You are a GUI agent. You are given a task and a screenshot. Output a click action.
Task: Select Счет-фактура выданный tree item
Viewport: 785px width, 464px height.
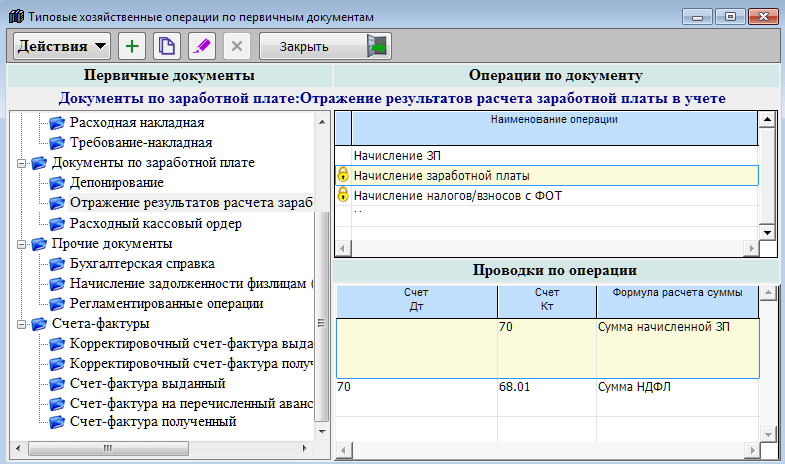pos(148,383)
